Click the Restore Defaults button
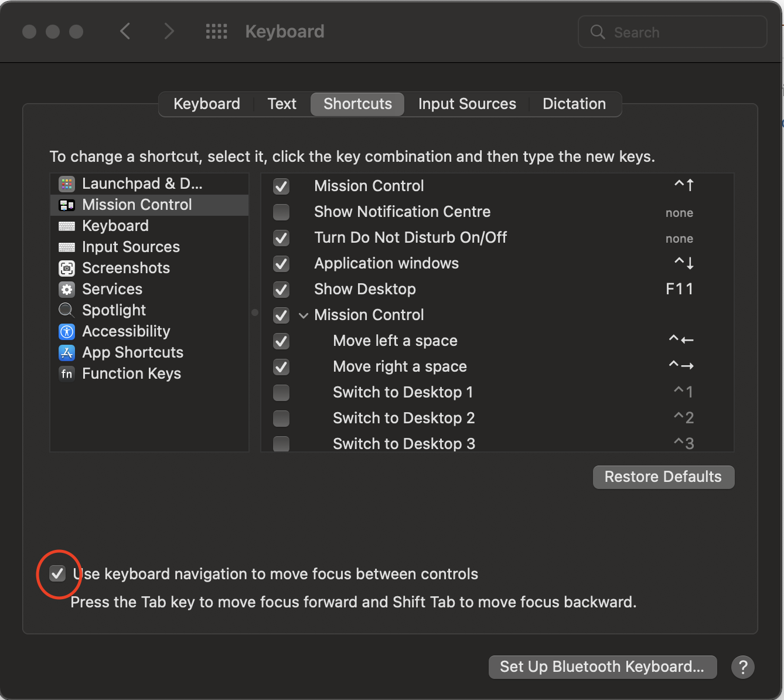The image size is (784, 700). point(663,477)
